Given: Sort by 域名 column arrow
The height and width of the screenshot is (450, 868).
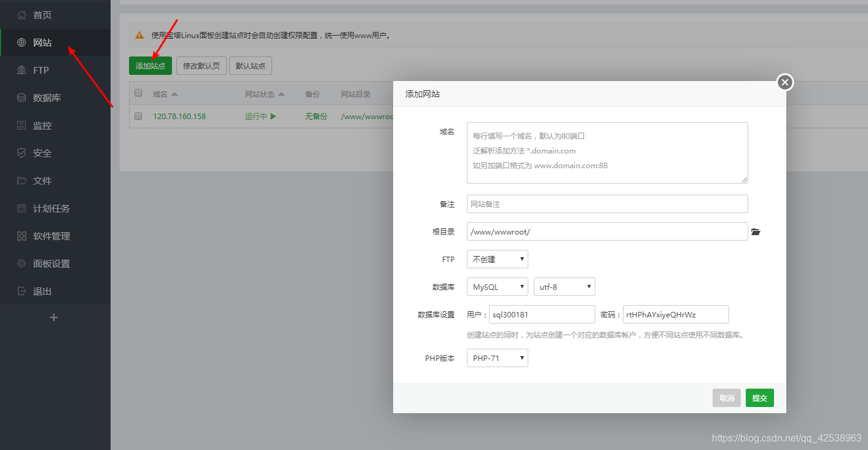Looking at the screenshot, I should pos(174,95).
